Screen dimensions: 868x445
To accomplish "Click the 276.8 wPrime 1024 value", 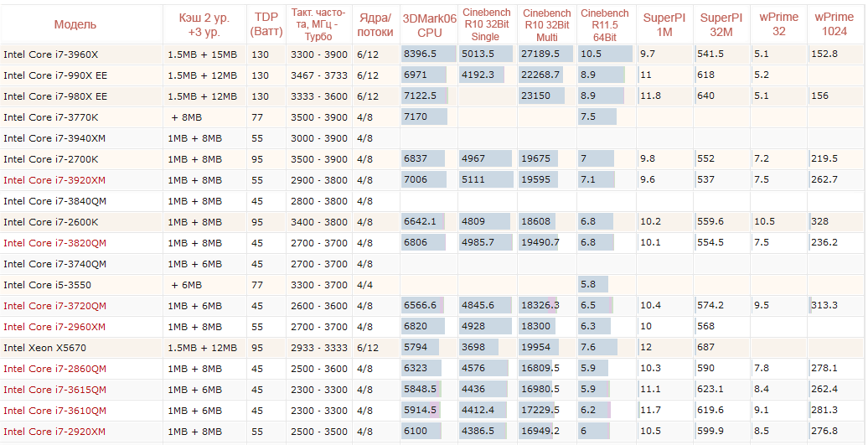I will coord(824,431).
